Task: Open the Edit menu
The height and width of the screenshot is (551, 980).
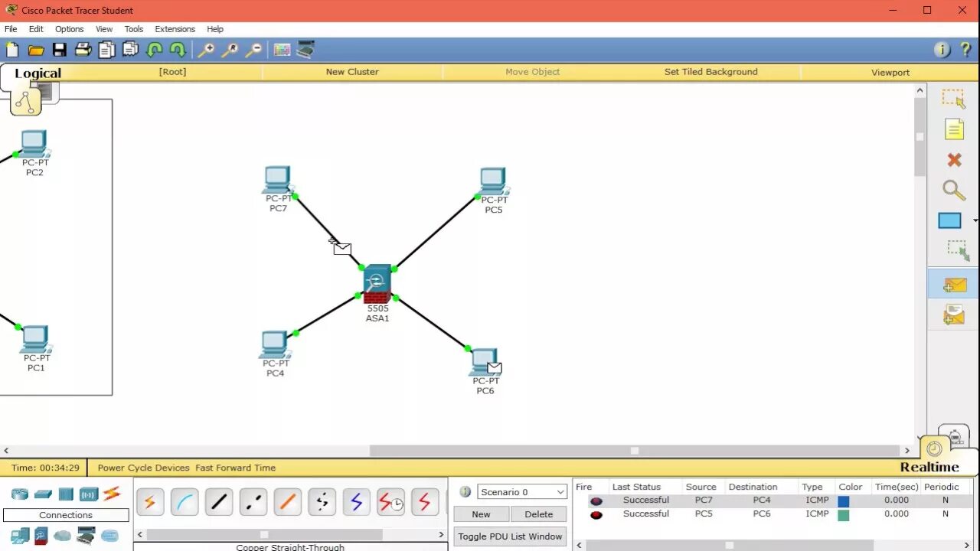Action: pos(36,29)
